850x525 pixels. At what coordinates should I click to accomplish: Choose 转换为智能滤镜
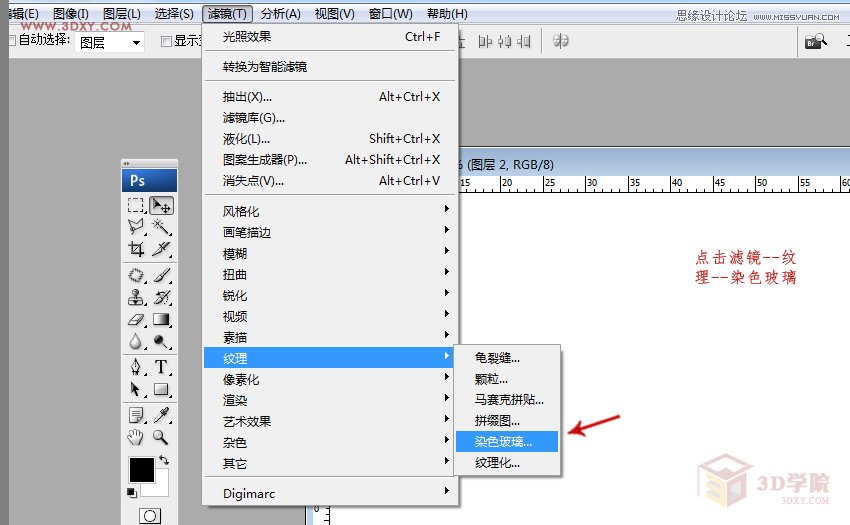331,67
